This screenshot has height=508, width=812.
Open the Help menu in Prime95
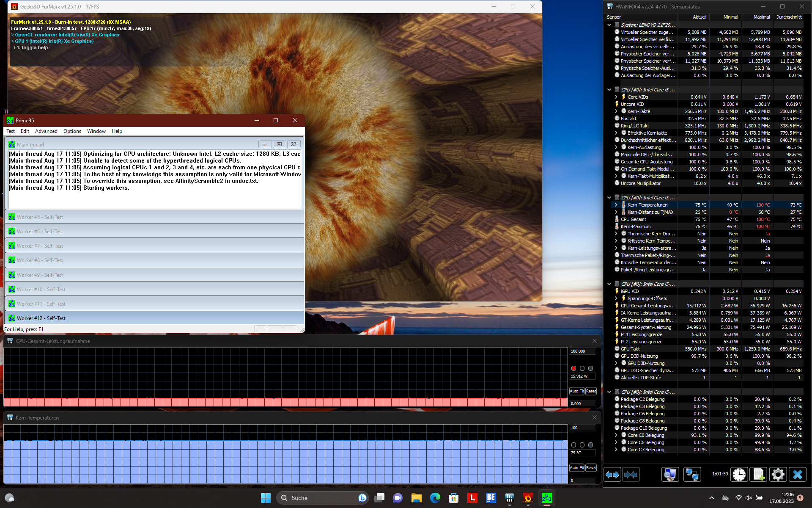pos(117,131)
